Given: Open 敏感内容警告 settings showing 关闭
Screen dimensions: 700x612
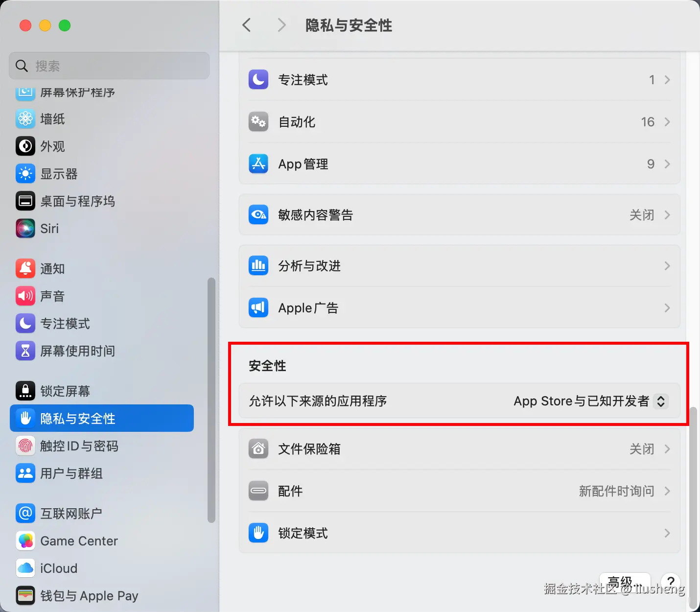Looking at the screenshot, I should [460, 215].
